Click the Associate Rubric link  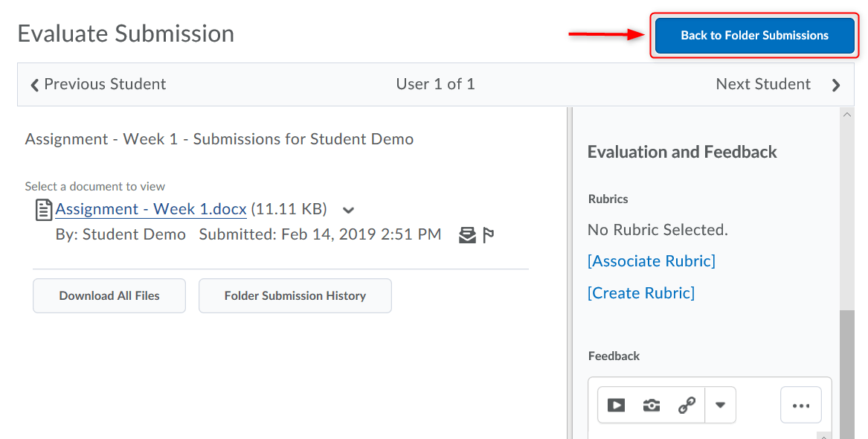pyautogui.click(x=651, y=261)
